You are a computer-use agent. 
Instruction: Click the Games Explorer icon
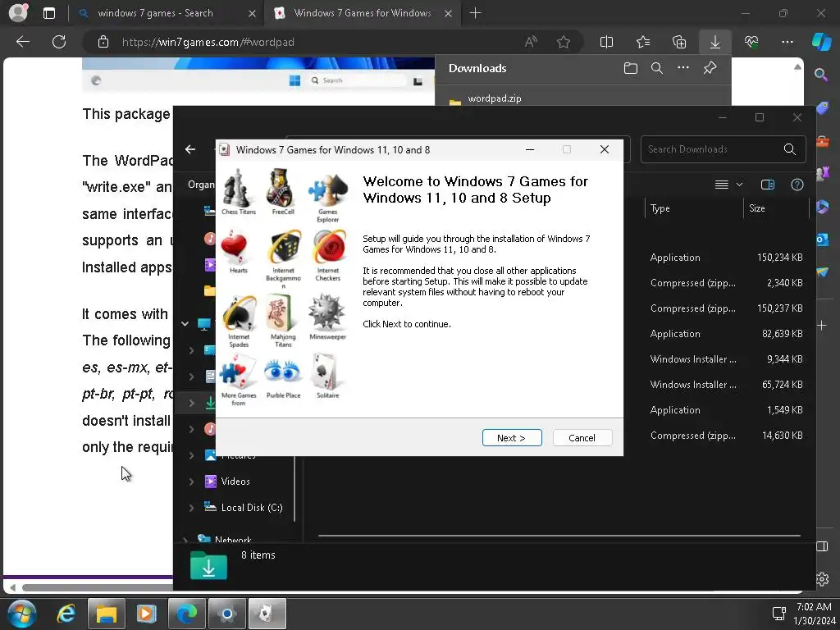[x=327, y=190]
